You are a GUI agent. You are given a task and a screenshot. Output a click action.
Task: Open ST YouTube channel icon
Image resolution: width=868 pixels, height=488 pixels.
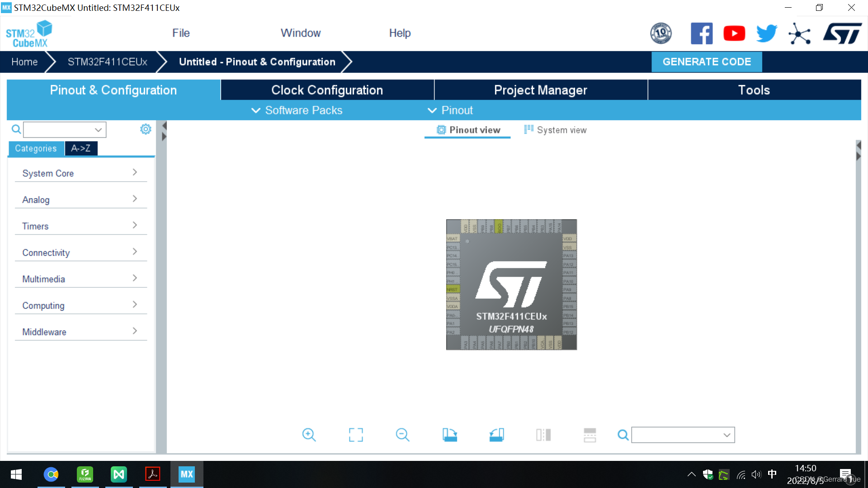(734, 33)
